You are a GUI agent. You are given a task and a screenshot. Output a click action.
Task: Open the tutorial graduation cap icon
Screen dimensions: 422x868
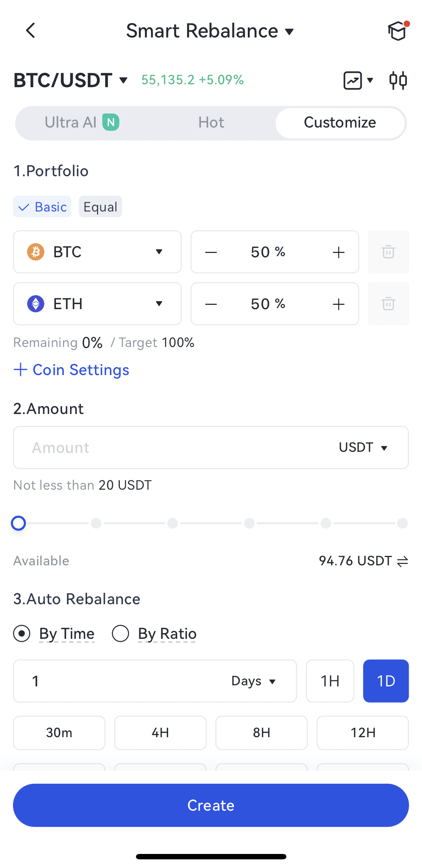click(397, 31)
